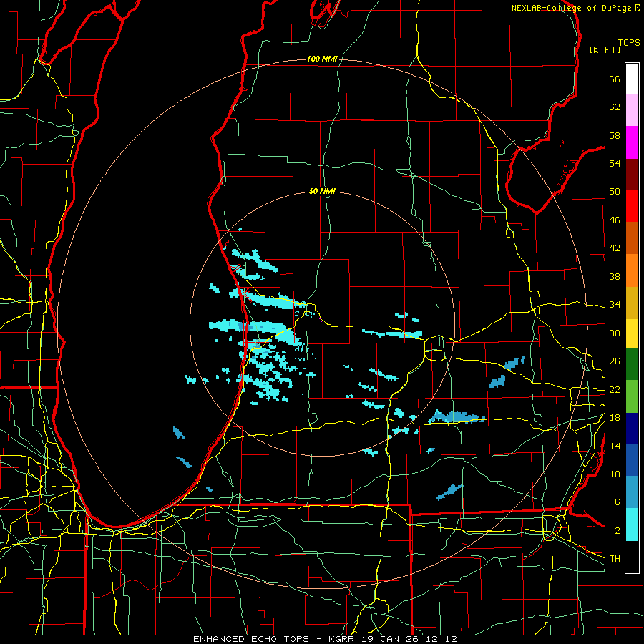Image resolution: width=644 pixels, height=644 pixels.
Task: Select the '10' legend value
Action: coord(615,474)
